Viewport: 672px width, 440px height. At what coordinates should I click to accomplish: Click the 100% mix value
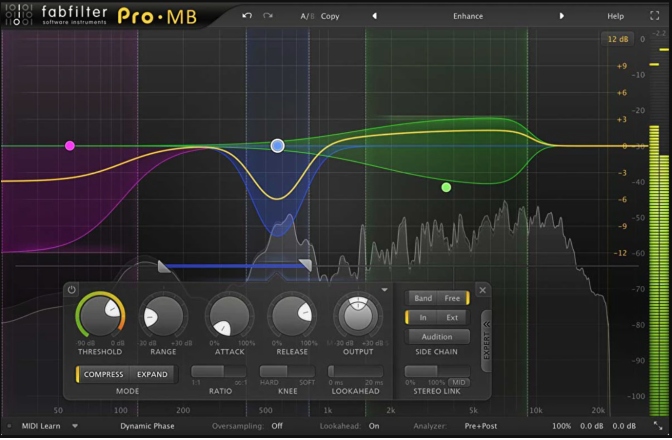click(x=561, y=426)
